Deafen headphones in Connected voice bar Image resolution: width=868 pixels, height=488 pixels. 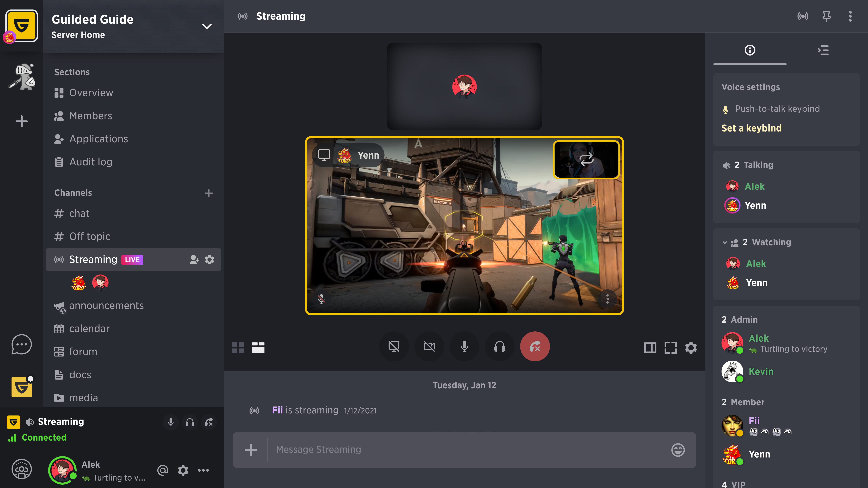click(x=190, y=422)
